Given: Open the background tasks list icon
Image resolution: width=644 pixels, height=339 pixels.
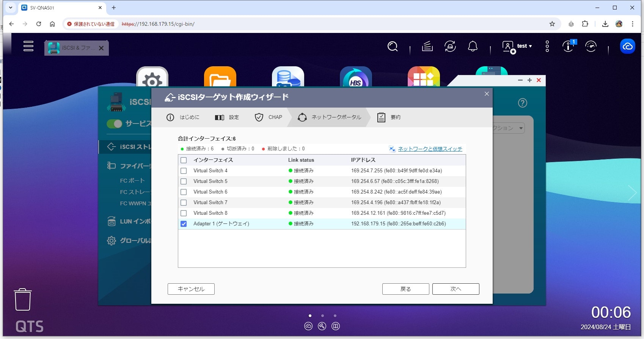Looking at the screenshot, I should pos(427,47).
